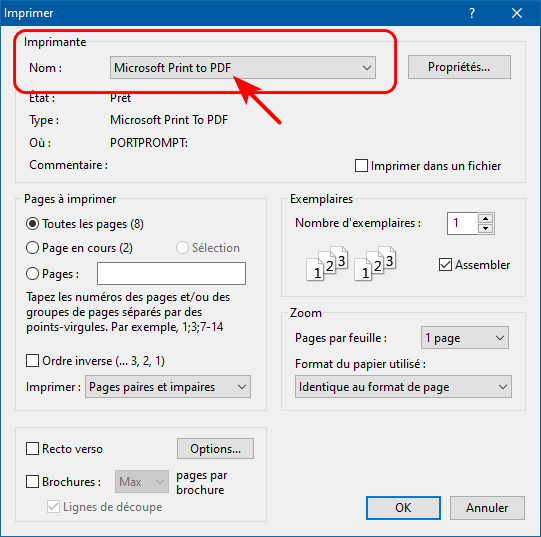
Task: Select Page en cours radio button
Action: [x=32, y=247]
